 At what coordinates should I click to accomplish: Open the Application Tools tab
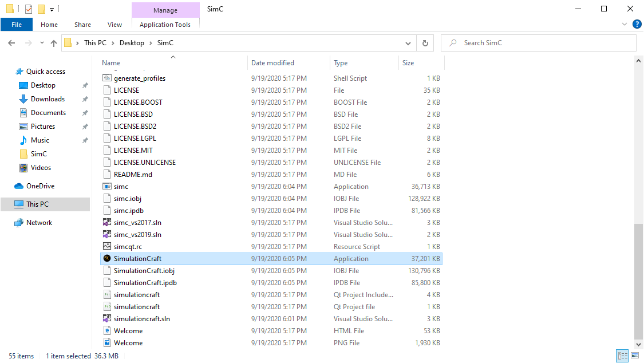point(165,25)
